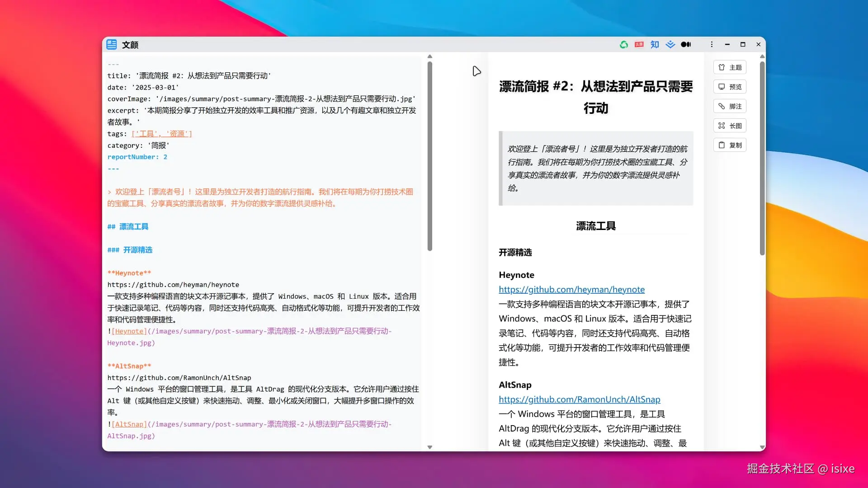Click the editor scrollbar up arrow
Image resolution: width=868 pixels, height=488 pixels.
tap(430, 56)
